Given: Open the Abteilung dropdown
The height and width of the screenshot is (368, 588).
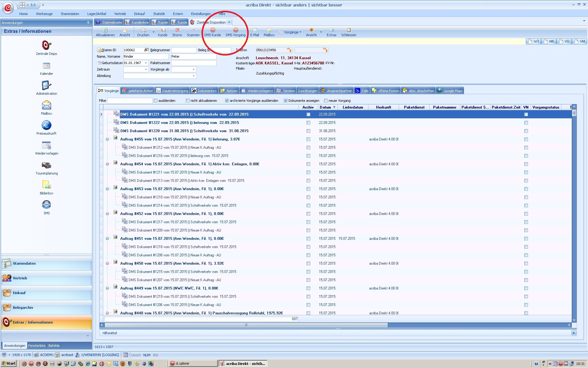Looking at the screenshot, I should 194,76.
